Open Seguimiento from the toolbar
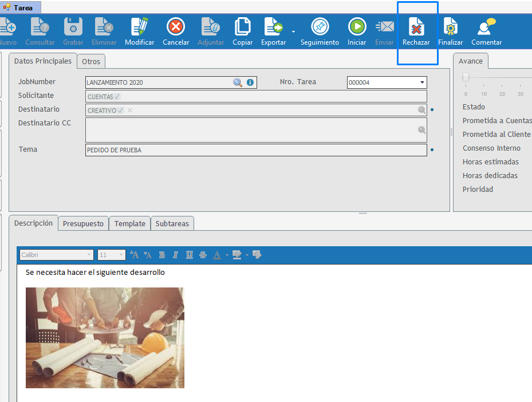532x402 pixels. (x=320, y=27)
